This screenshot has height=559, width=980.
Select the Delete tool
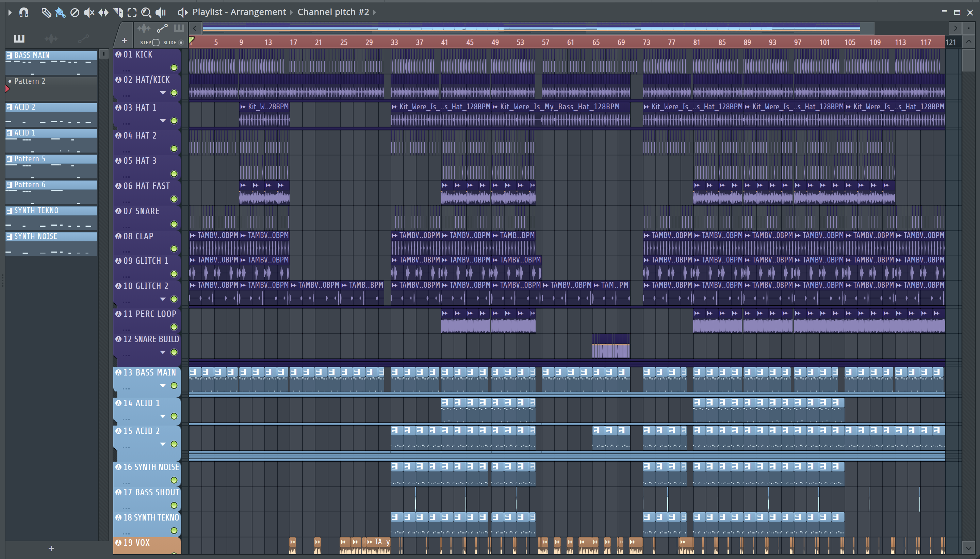pyautogui.click(x=75, y=13)
